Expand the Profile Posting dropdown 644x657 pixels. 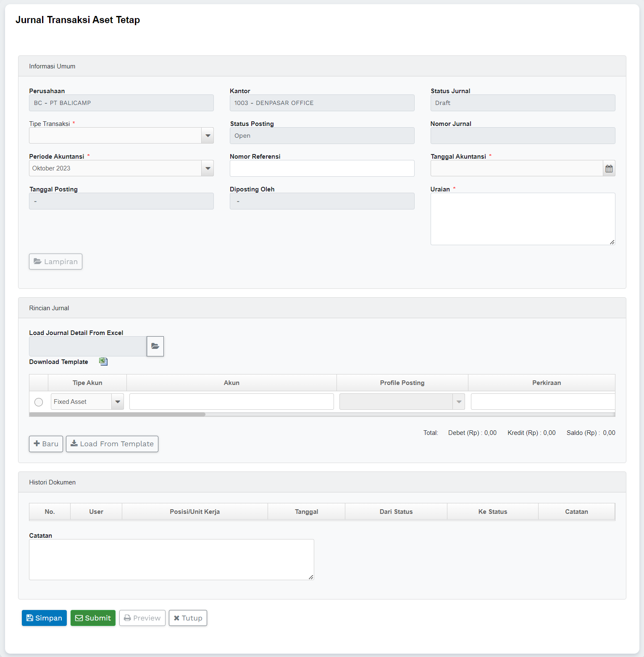point(459,402)
